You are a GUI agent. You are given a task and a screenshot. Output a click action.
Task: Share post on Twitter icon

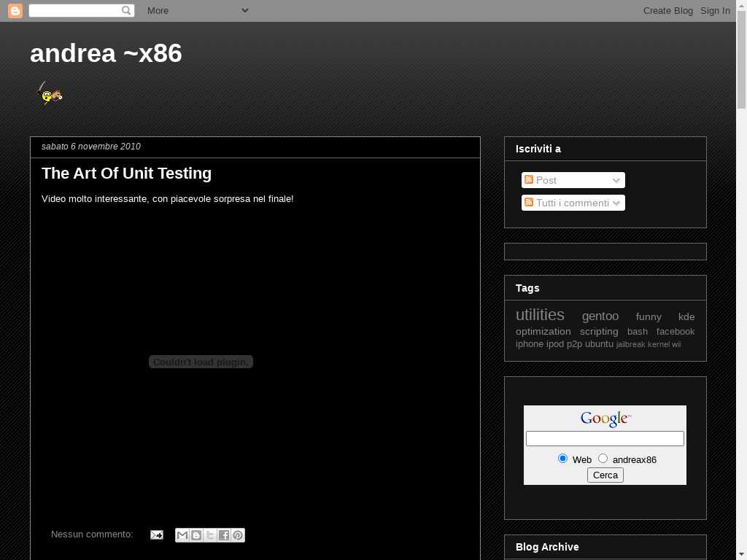[210, 535]
